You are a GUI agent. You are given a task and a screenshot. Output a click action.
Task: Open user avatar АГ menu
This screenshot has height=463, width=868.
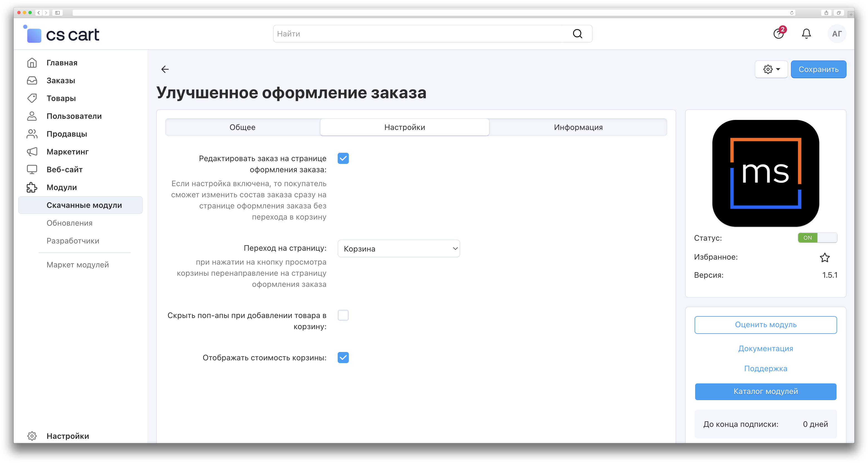click(836, 34)
